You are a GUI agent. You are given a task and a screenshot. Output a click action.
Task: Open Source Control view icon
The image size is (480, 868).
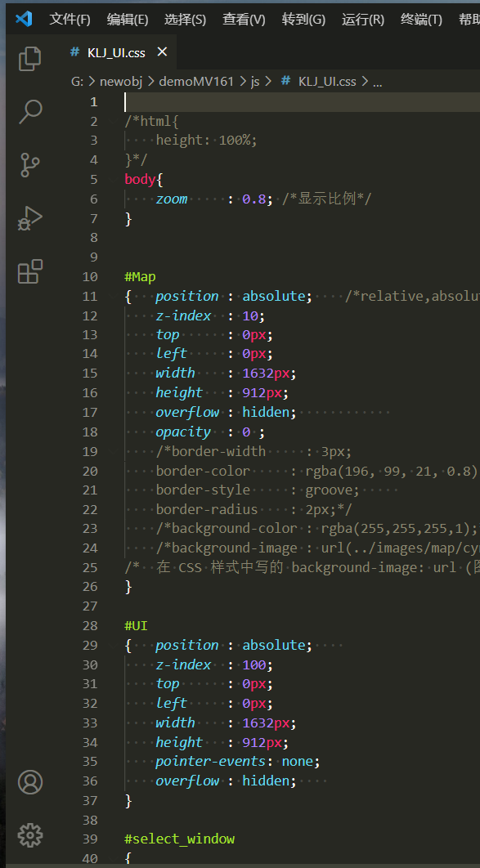point(30,165)
